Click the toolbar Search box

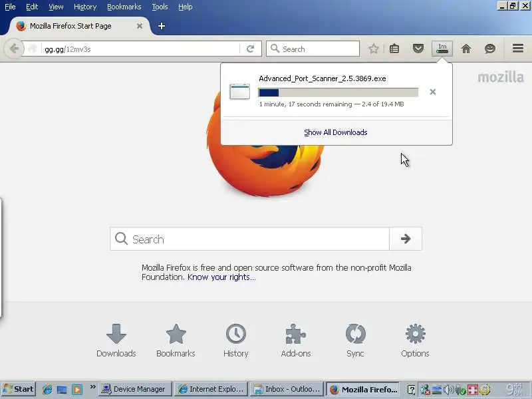point(313,49)
